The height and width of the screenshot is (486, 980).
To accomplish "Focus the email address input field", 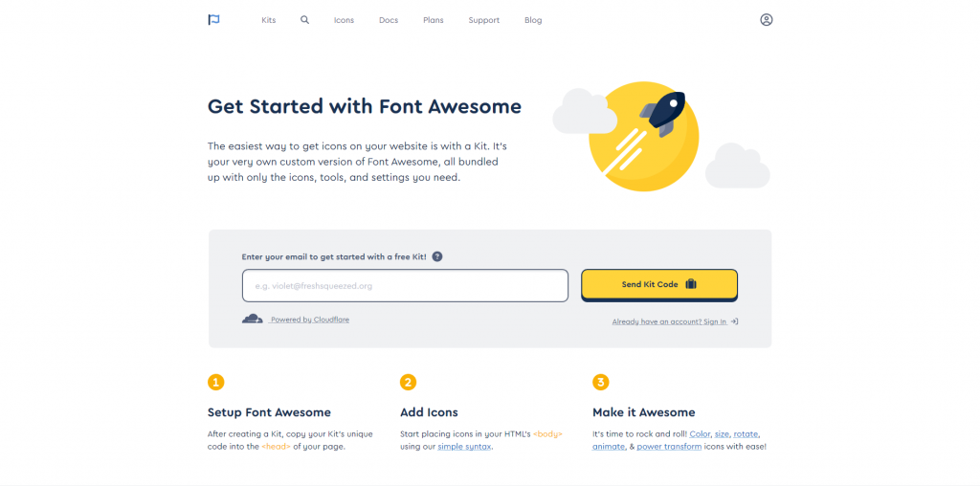I will pos(405,285).
